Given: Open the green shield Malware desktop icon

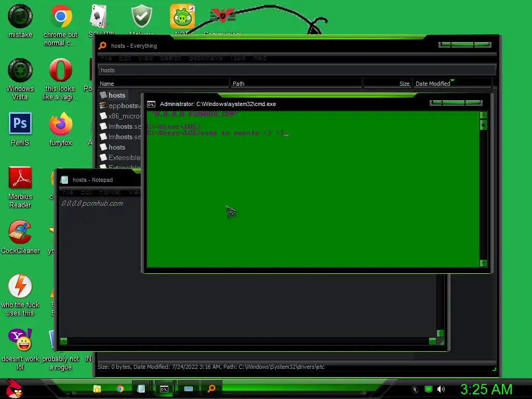Looking at the screenshot, I should pyautogui.click(x=141, y=16).
